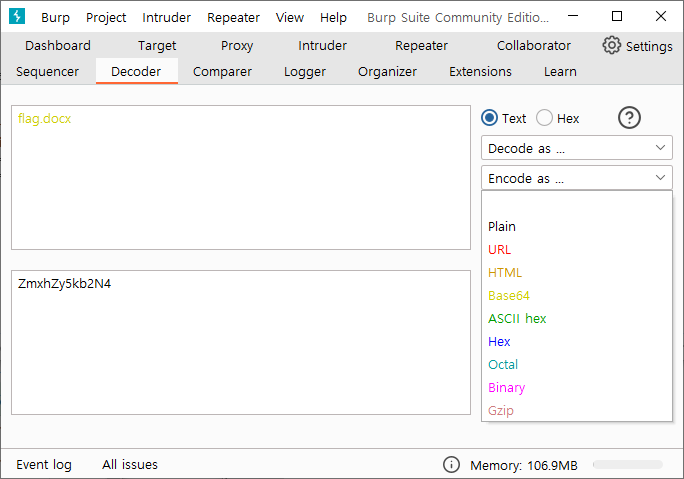
Task: Choose Base64 encoding option
Action: point(577,296)
